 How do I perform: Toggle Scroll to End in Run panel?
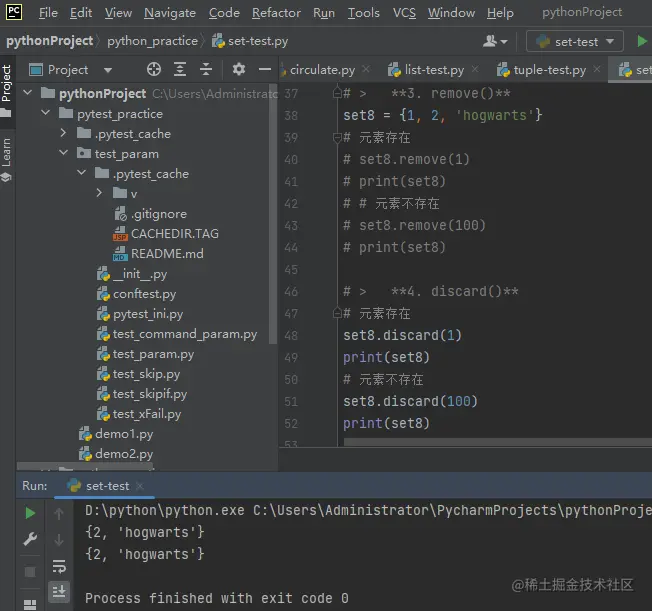pyautogui.click(x=59, y=591)
